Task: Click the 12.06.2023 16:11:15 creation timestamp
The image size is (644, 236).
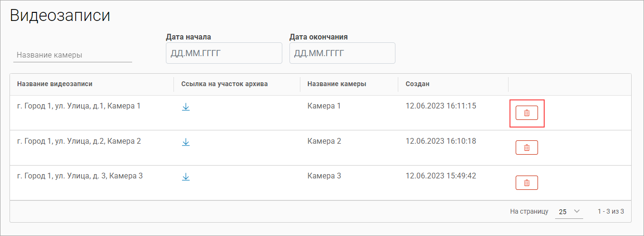Action: 441,106
